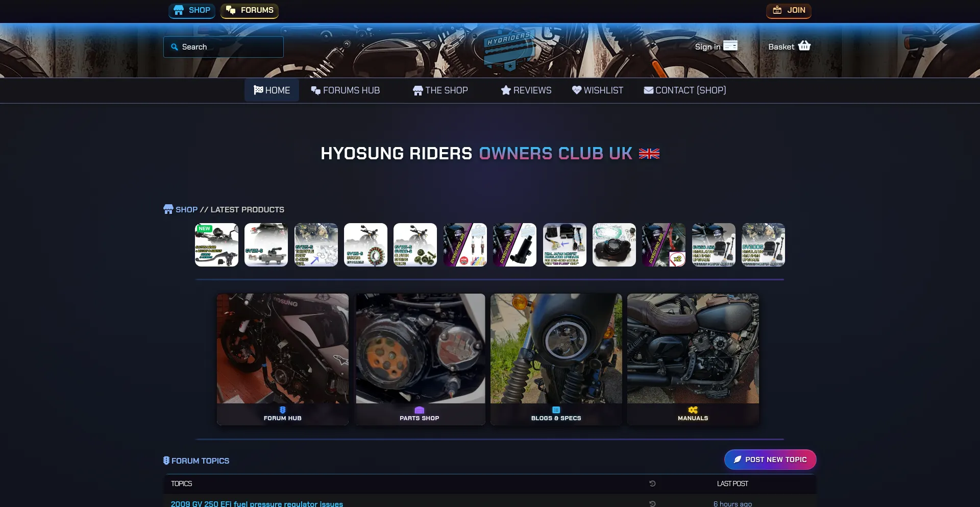Click the Basket shopping icon
The height and width of the screenshot is (507, 980).
pyautogui.click(x=804, y=45)
